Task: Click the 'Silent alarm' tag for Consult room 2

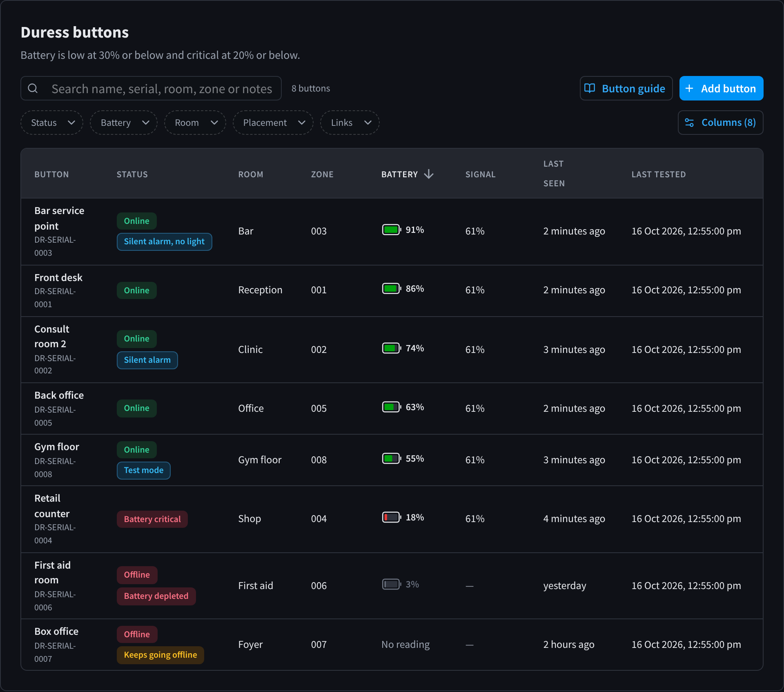Action: pyautogui.click(x=147, y=360)
